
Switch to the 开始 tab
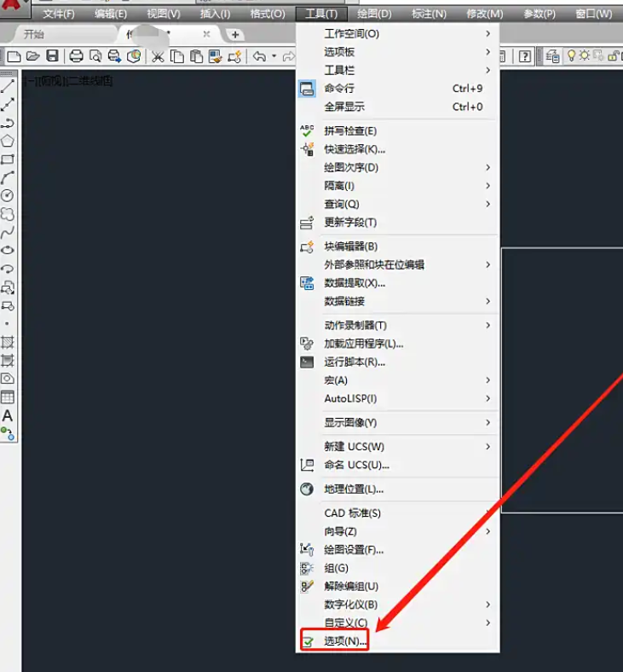click(x=34, y=34)
